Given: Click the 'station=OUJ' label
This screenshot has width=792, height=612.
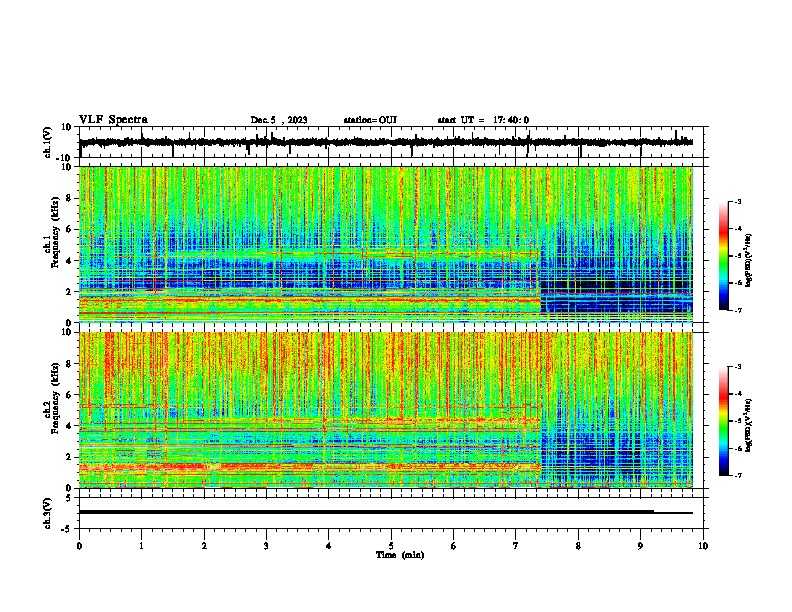Looking at the screenshot, I should pyautogui.click(x=370, y=120).
